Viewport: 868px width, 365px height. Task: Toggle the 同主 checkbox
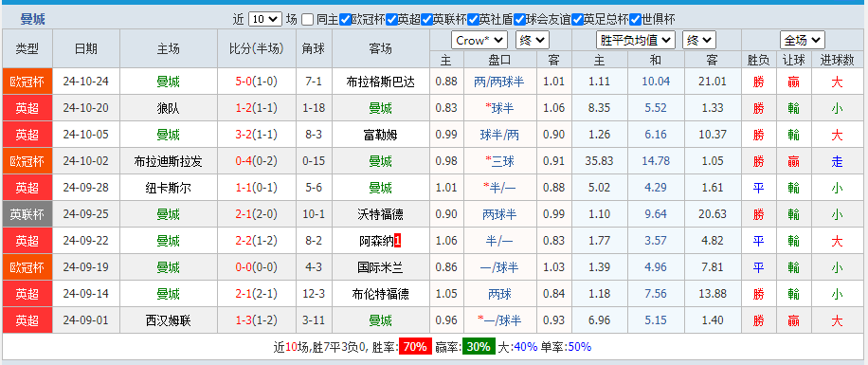(308, 19)
